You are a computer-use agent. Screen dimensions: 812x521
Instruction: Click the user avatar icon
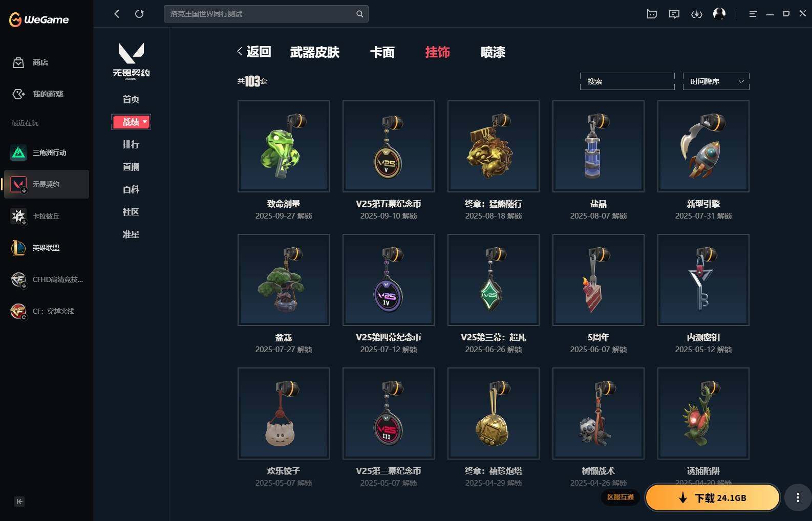(719, 14)
